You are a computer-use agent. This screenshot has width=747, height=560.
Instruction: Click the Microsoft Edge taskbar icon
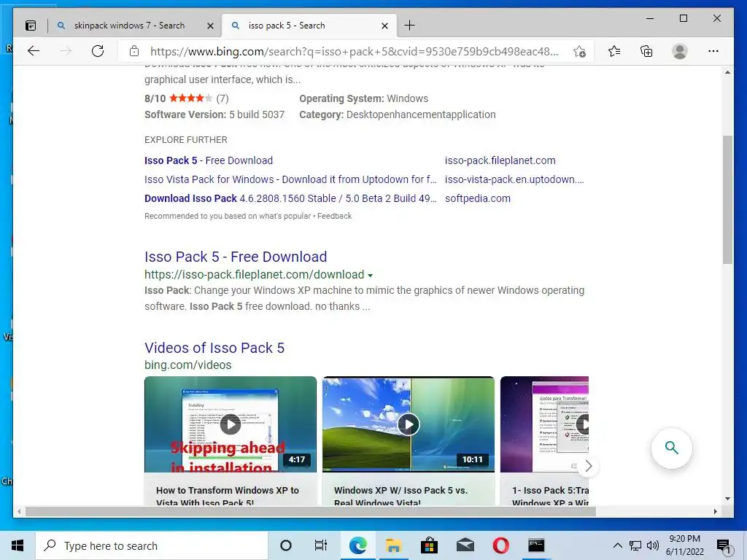[x=357, y=545]
